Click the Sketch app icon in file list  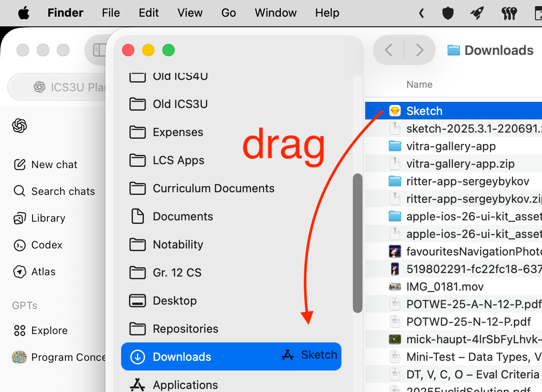click(x=395, y=111)
